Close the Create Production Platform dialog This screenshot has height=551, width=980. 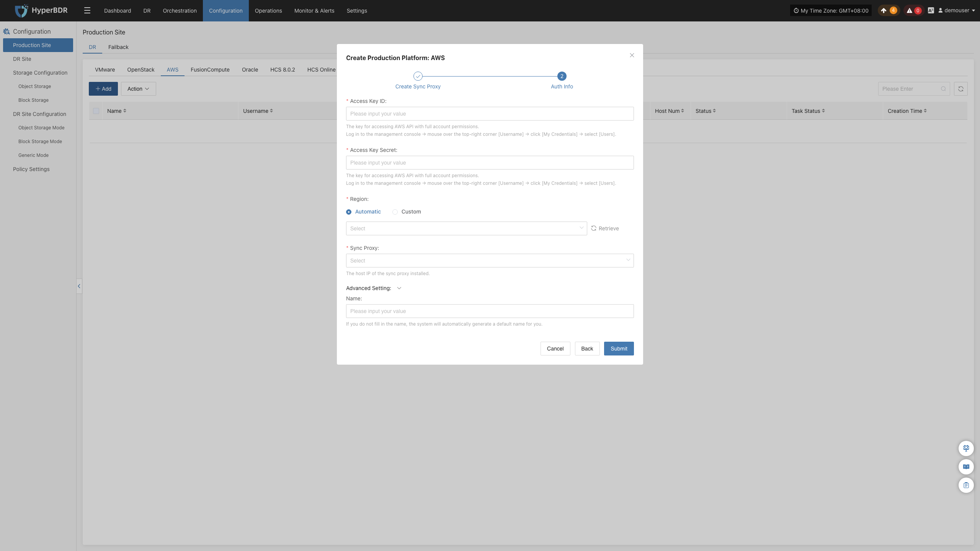click(632, 55)
